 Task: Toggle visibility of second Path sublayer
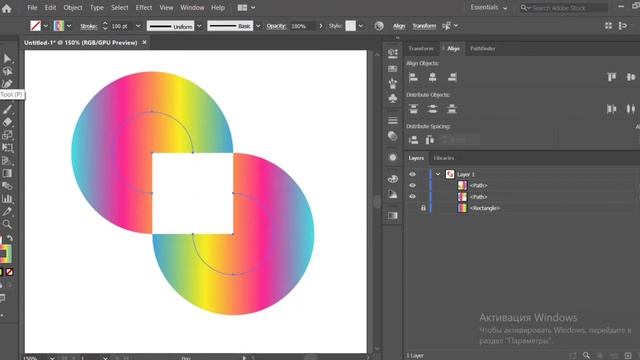click(412, 197)
